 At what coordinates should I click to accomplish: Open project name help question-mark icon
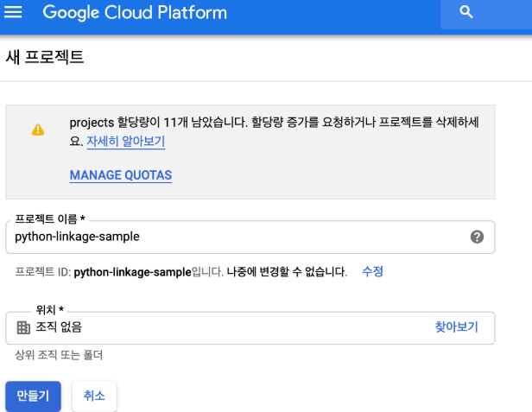coord(477,237)
